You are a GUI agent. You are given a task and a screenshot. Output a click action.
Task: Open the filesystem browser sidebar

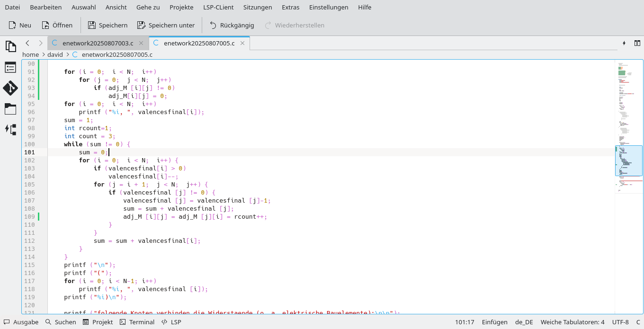point(10,109)
